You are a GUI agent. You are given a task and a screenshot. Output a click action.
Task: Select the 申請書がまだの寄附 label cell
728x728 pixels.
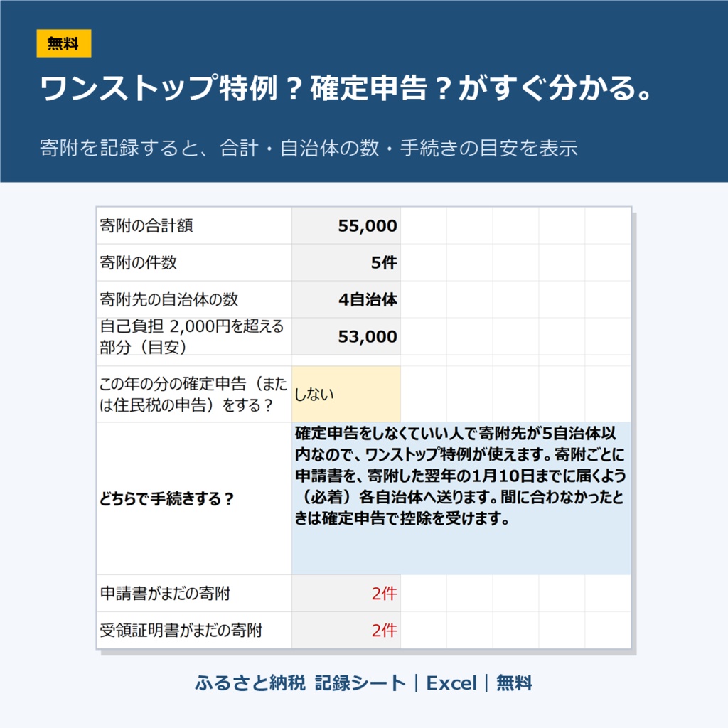coord(193,594)
